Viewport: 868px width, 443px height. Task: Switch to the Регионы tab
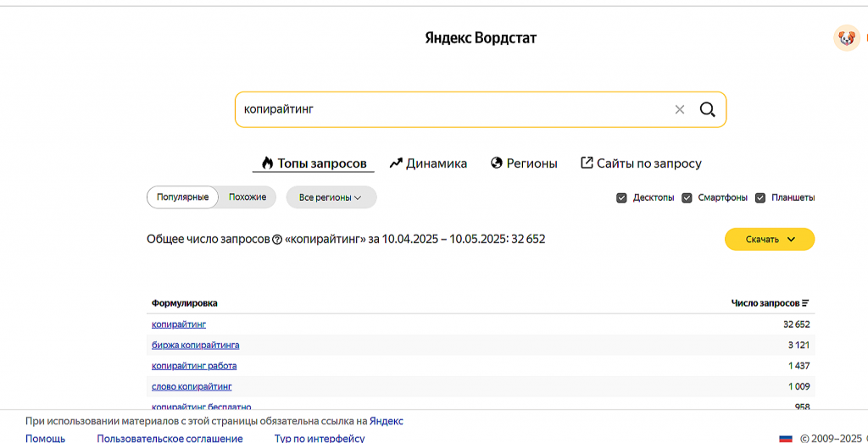click(524, 163)
